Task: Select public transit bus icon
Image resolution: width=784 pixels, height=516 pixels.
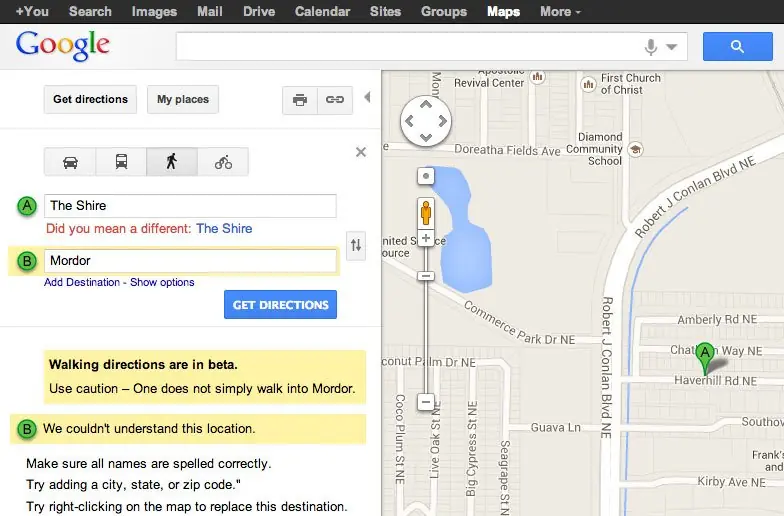Action: tap(121, 162)
